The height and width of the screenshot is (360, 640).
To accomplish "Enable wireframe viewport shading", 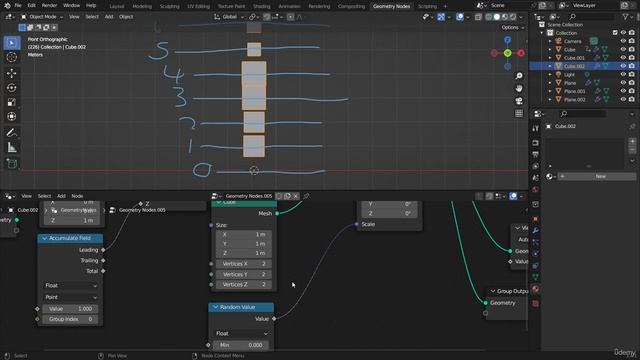I will click(489, 17).
